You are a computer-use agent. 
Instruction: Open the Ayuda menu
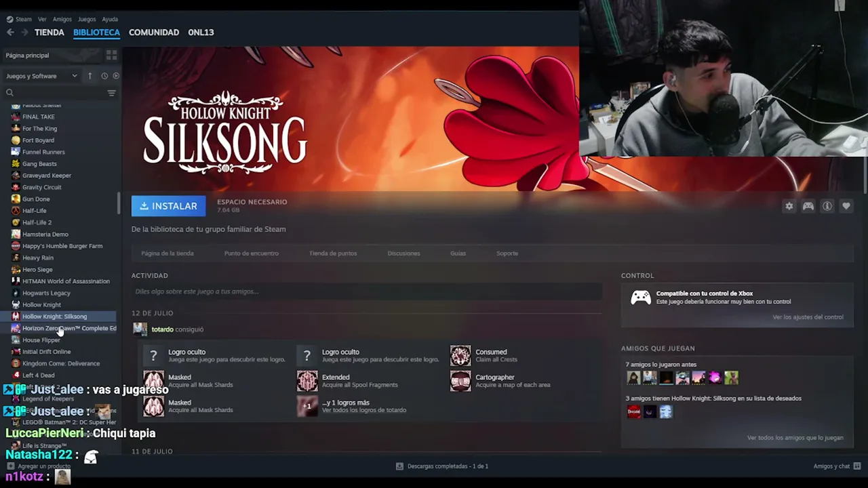click(x=110, y=19)
